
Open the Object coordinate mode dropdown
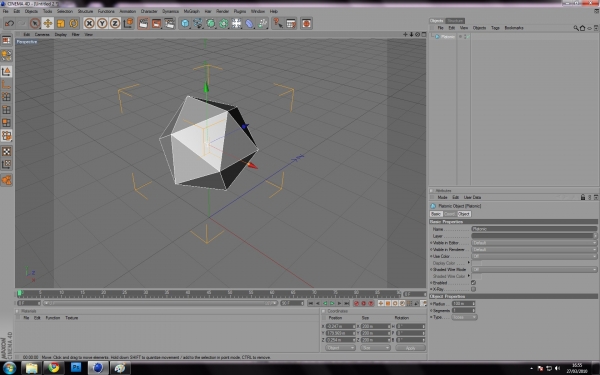pyautogui.click(x=340, y=348)
